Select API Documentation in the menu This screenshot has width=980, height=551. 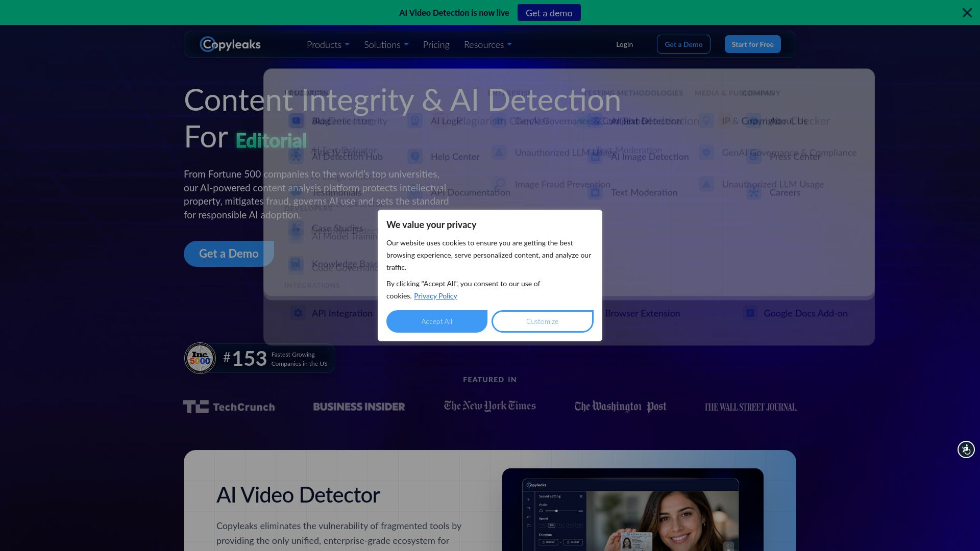pyautogui.click(x=470, y=192)
